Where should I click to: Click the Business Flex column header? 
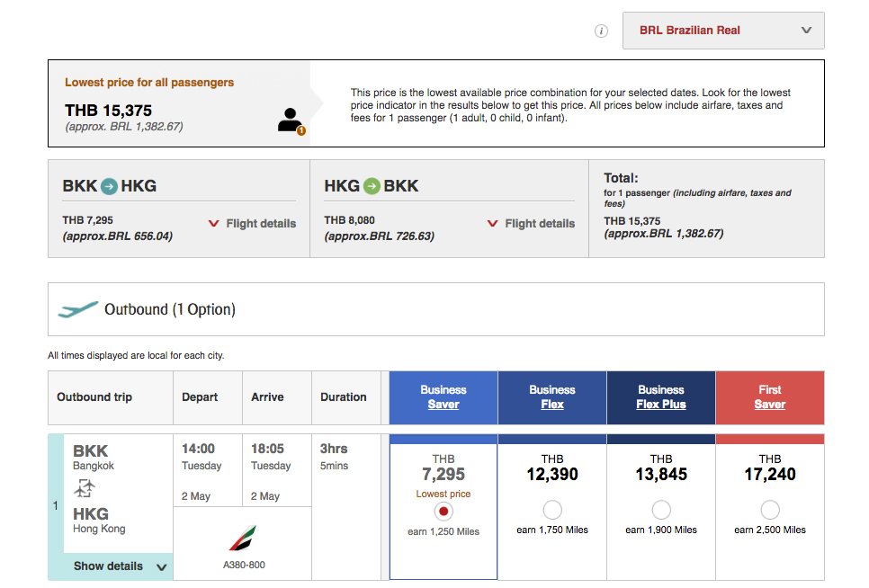(x=552, y=397)
